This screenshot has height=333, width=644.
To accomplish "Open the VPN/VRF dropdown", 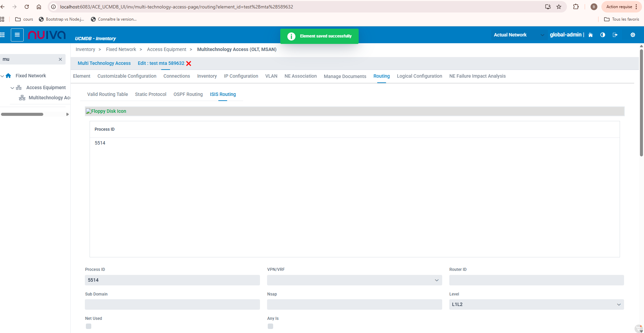I will [x=354, y=280].
